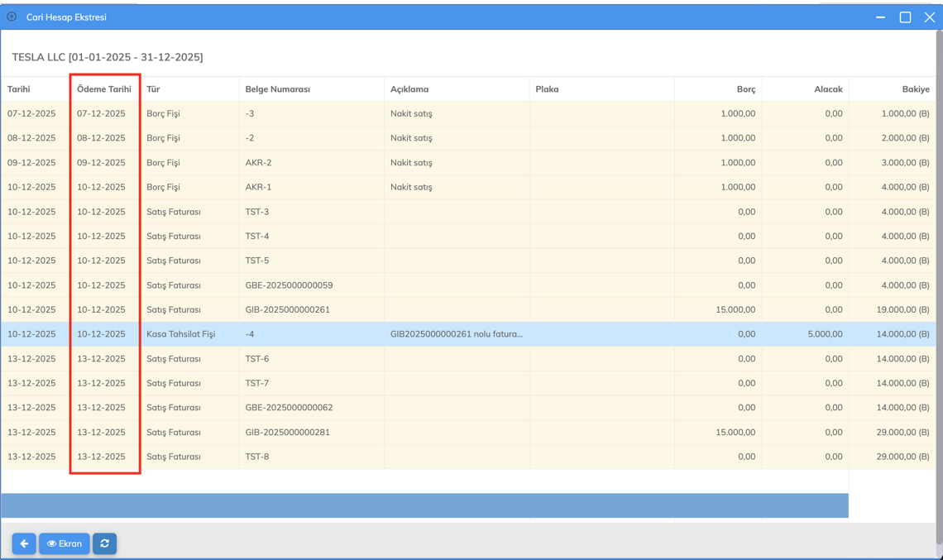Click the Plaka column header
The image size is (943, 560).
pyautogui.click(x=547, y=89)
